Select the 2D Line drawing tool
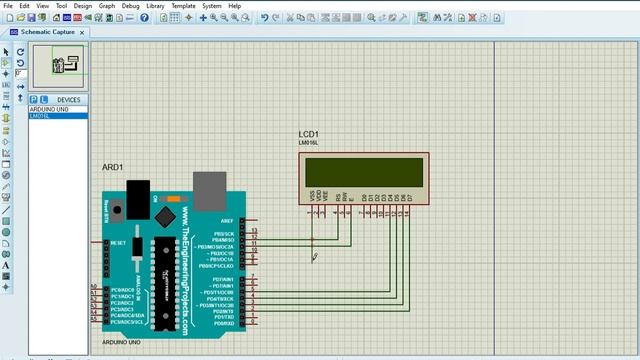Image resolution: width=640 pixels, height=360 pixels. (6, 210)
